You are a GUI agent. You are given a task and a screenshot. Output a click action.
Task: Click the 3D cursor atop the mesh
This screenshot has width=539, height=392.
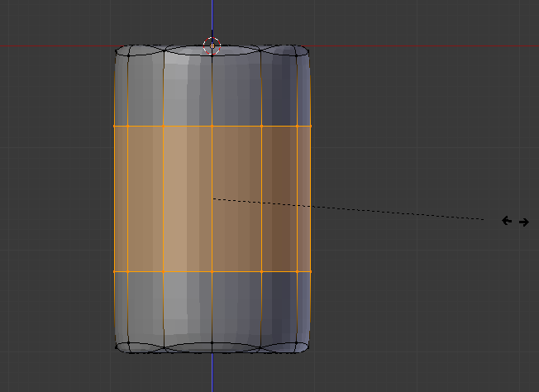pos(212,45)
